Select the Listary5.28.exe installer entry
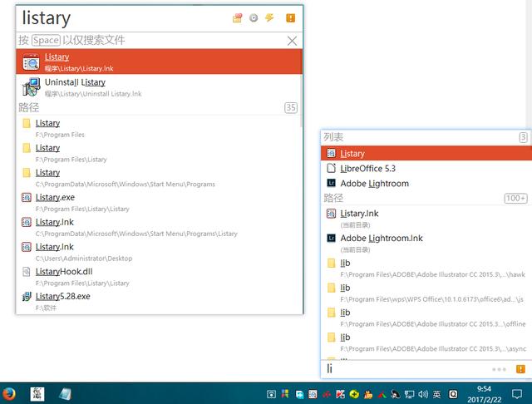Image resolution: width=532 pixels, height=404 pixels. click(62, 300)
